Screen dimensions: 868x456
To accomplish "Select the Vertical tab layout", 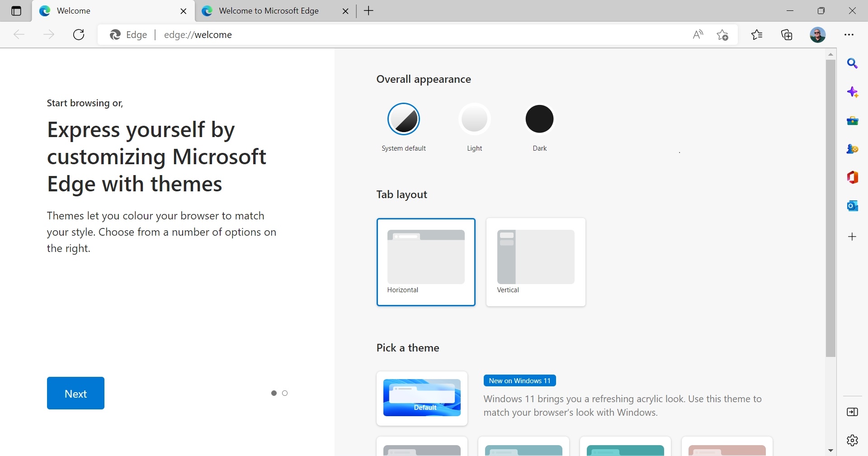I will [x=536, y=262].
